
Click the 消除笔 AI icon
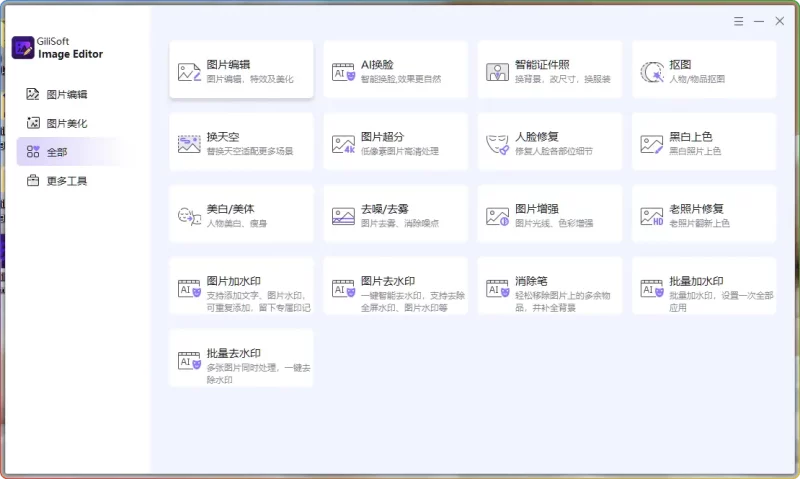[497, 288]
